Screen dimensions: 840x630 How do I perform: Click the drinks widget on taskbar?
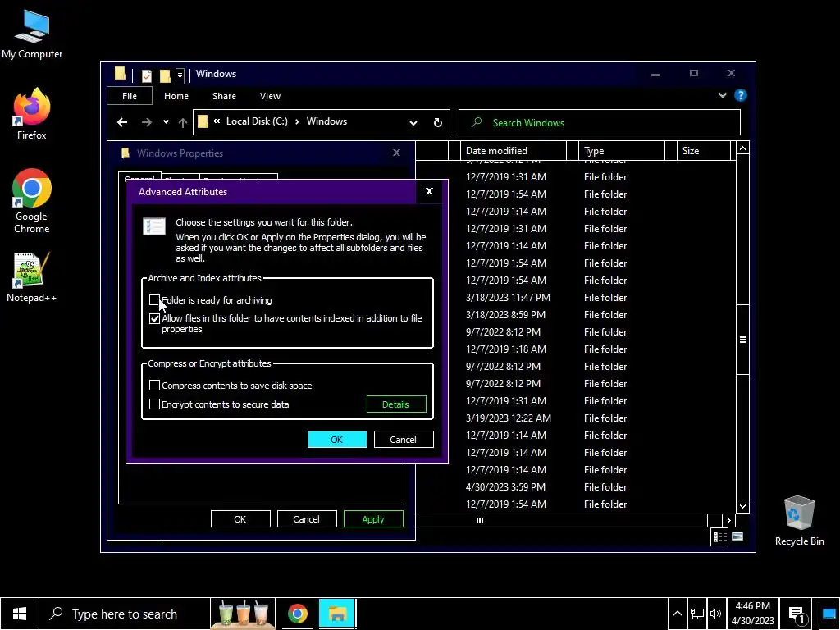tap(243, 614)
